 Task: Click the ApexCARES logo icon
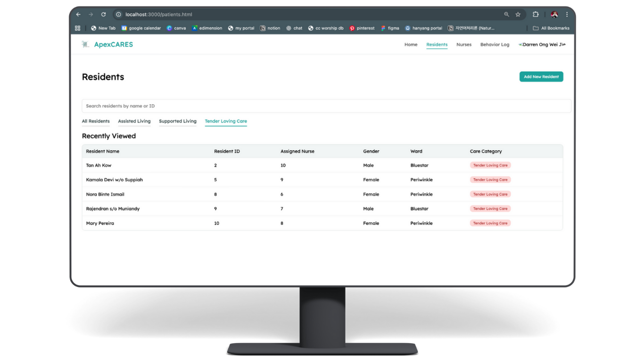85,44
